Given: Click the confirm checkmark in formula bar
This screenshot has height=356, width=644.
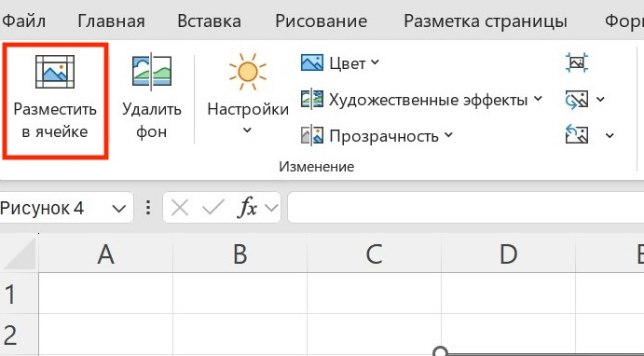Looking at the screenshot, I should tap(213, 208).
